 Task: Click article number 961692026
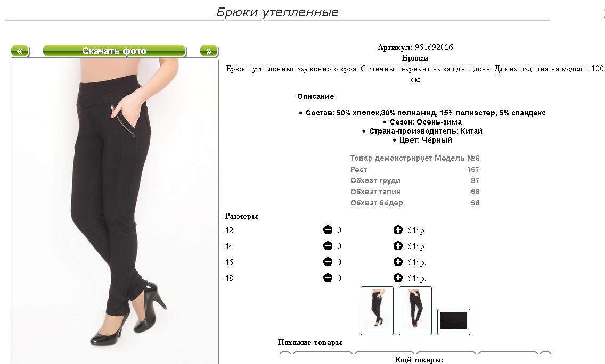click(x=434, y=47)
